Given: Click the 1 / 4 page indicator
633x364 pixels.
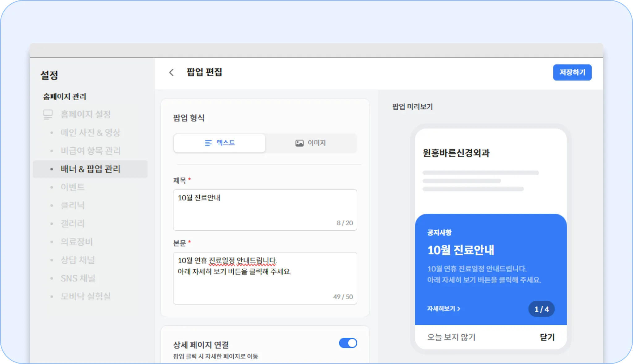Looking at the screenshot, I should (x=542, y=309).
